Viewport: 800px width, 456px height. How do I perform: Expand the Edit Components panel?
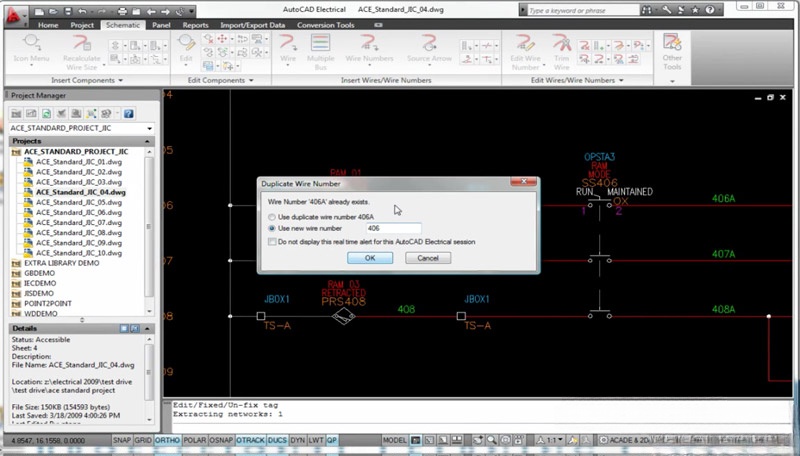pos(251,81)
